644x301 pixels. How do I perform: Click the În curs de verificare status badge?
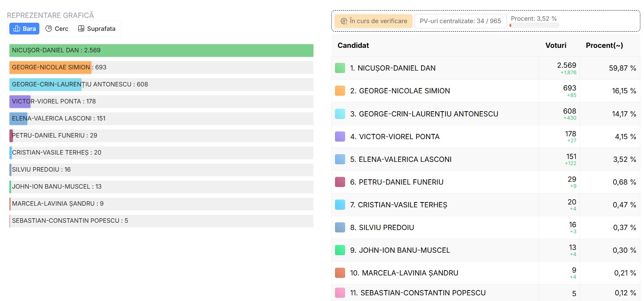(x=374, y=21)
